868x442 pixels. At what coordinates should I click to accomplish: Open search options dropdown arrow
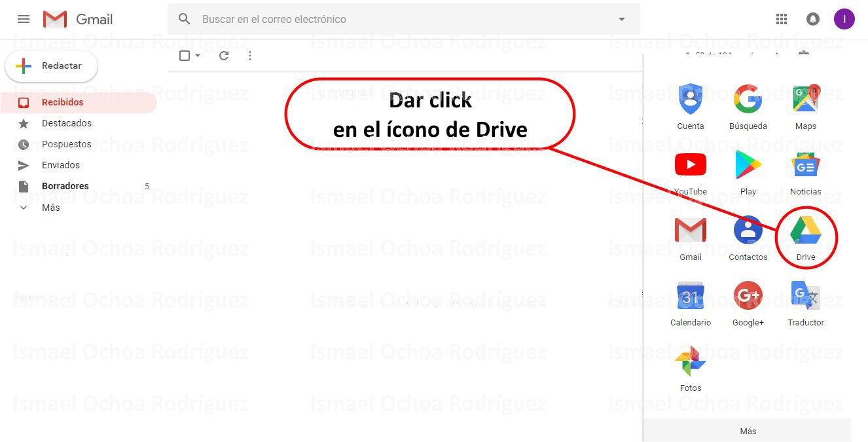tap(622, 19)
